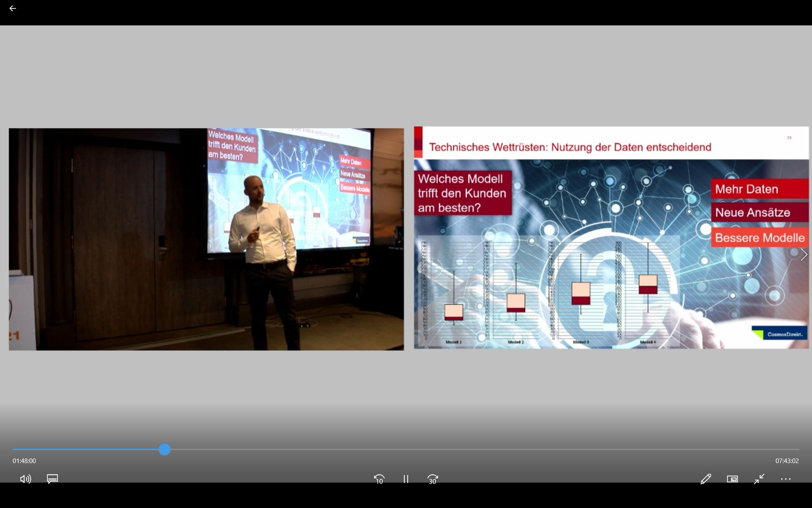
Task: Click the speaker camera video pane
Action: (x=206, y=239)
